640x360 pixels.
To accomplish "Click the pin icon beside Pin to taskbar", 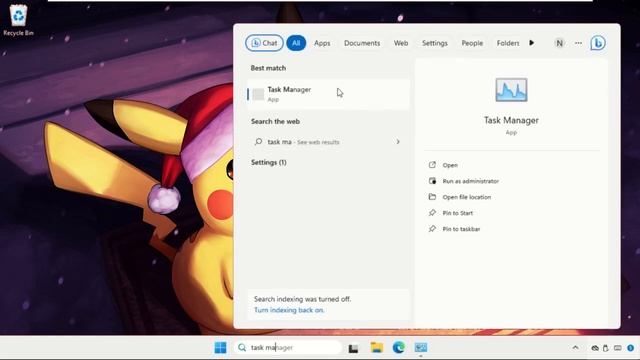I will (432, 229).
